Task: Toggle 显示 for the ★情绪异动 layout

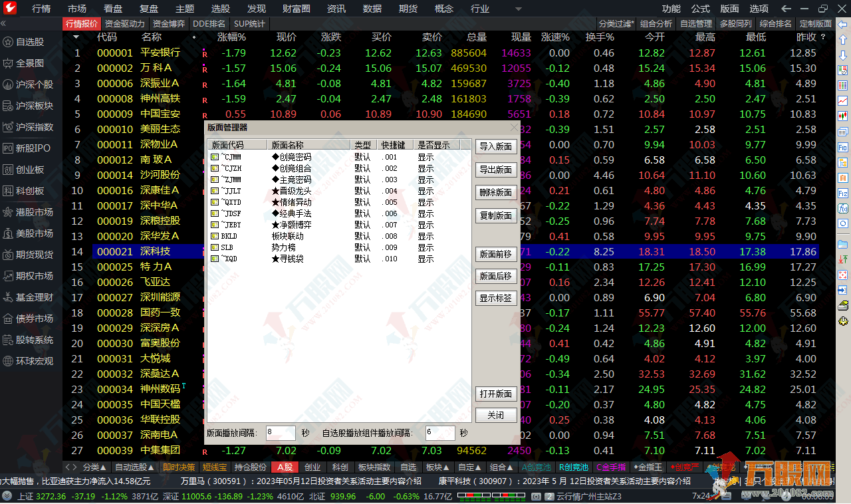Action: point(425,202)
